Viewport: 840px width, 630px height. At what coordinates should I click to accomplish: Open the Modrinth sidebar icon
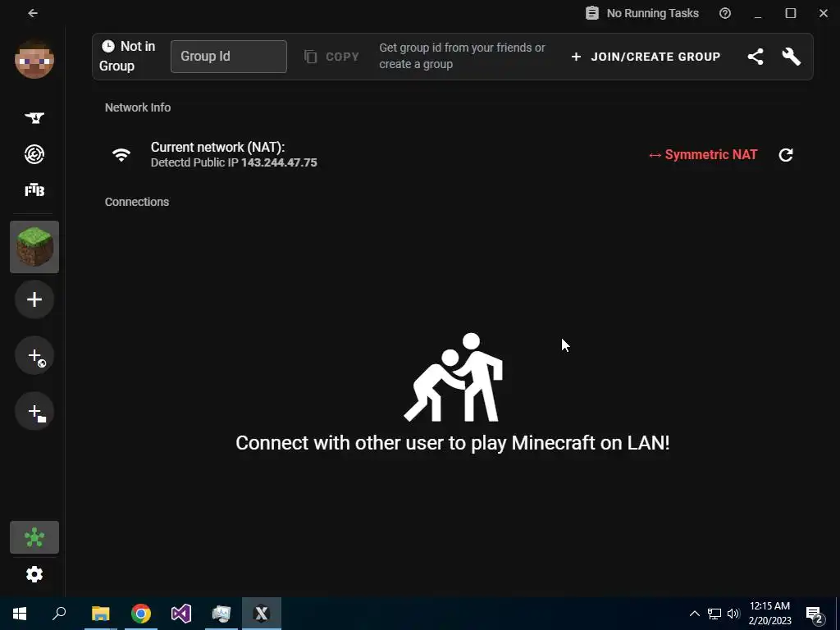(x=34, y=154)
